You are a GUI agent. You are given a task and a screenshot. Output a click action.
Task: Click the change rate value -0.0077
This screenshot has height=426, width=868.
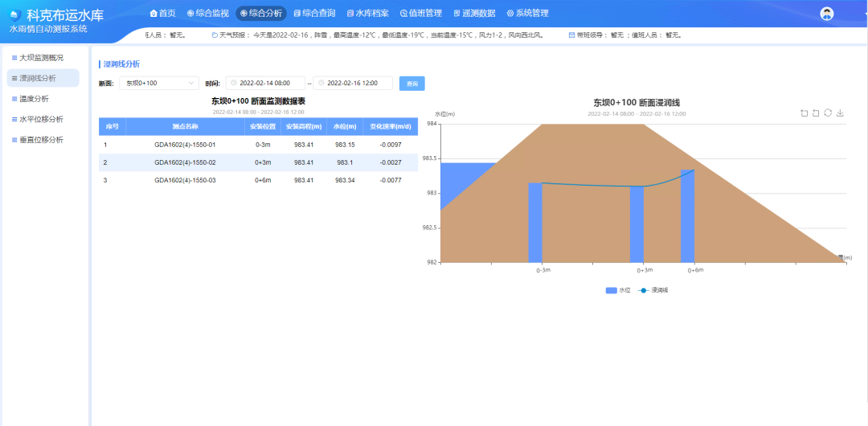tap(391, 181)
